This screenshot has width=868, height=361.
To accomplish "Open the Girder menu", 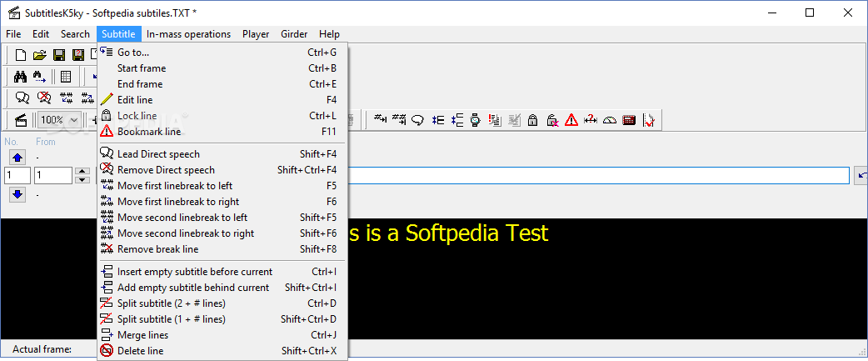I will click(x=294, y=34).
